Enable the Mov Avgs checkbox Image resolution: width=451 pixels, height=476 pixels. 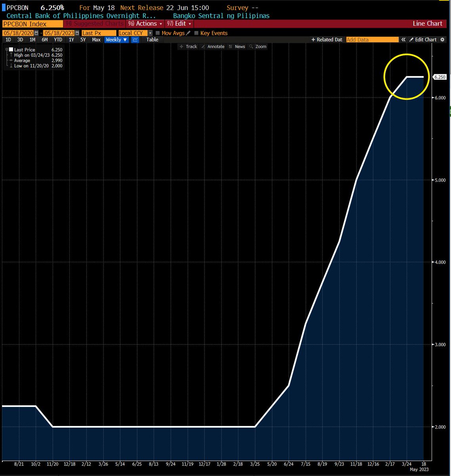point(157,33)
